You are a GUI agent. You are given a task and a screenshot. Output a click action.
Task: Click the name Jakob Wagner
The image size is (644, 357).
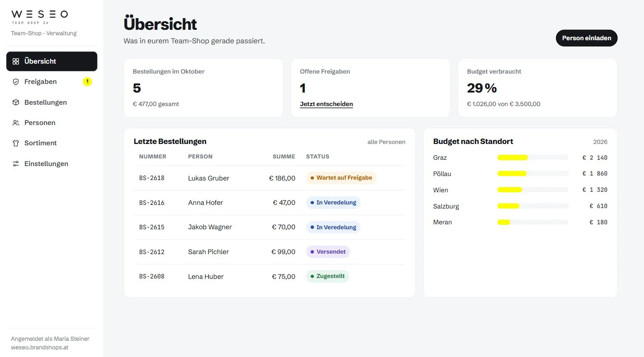(x=210, y=227)
